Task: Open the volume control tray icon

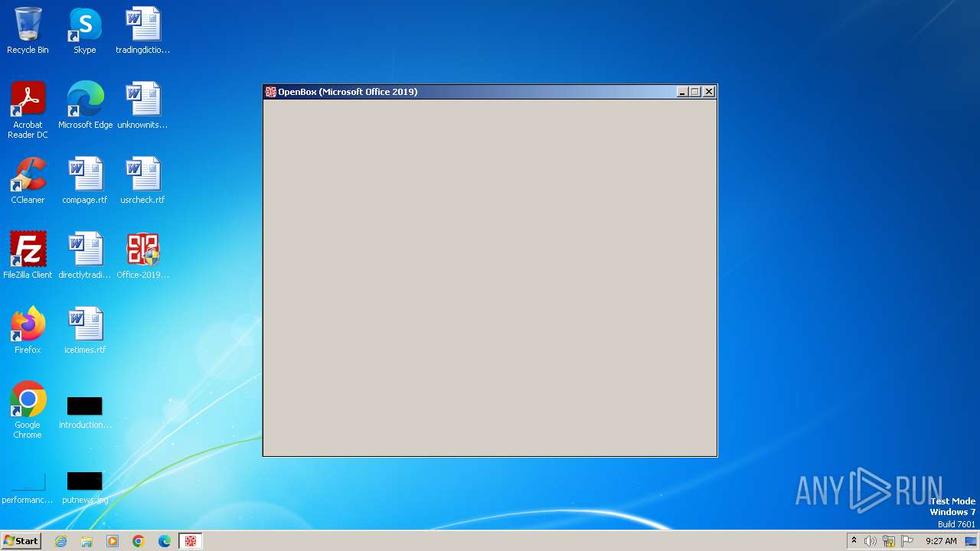Action: (871, 541)
